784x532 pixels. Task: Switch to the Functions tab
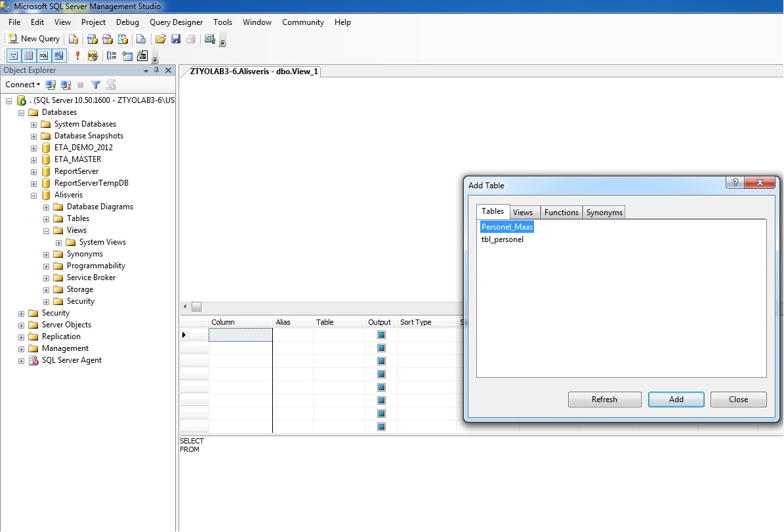(x=561, y=213)
